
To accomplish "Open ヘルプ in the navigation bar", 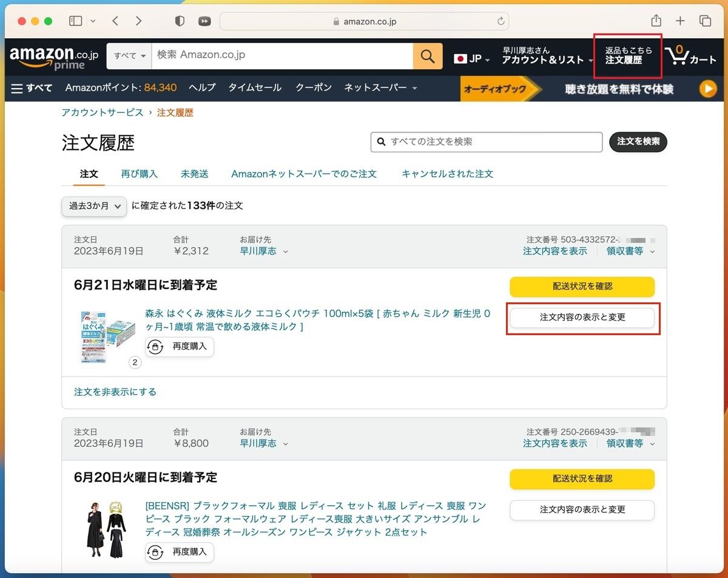I will click(202, 88).
